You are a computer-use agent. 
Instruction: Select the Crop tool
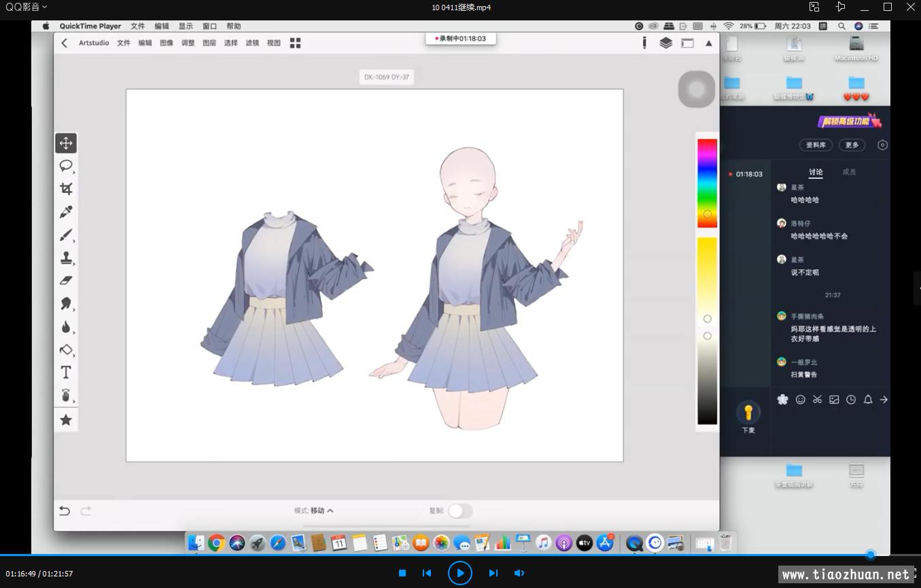tap(66, 189)
